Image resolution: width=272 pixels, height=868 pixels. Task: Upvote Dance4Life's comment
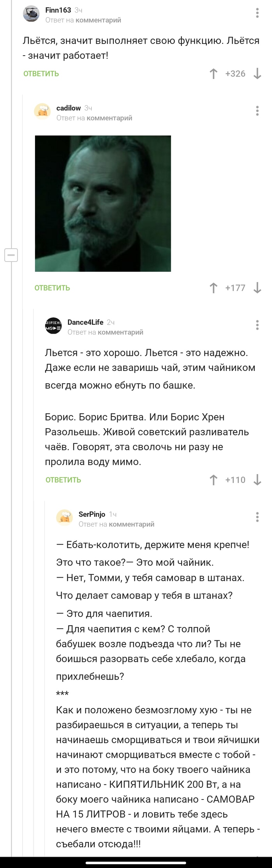(213, 480)
